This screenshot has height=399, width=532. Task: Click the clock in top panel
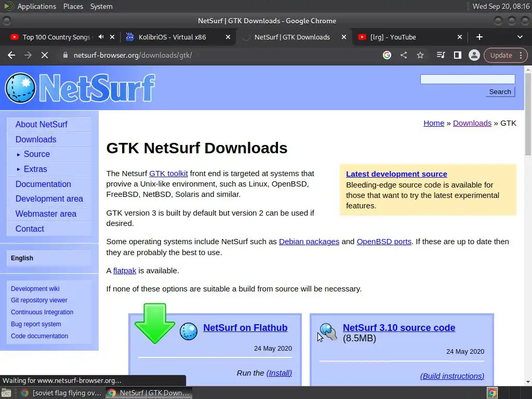(x=501, y=6)
